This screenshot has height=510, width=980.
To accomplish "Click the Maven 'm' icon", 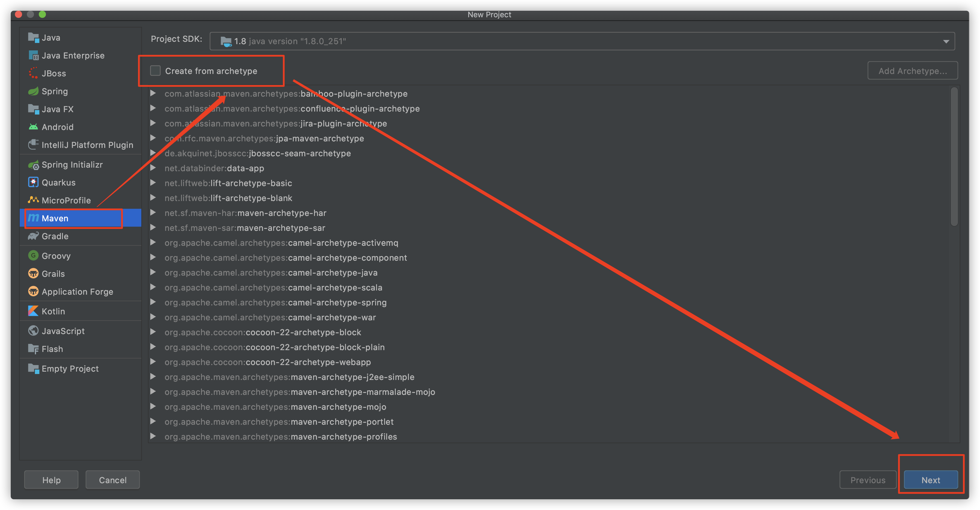I will coord(33,218).
